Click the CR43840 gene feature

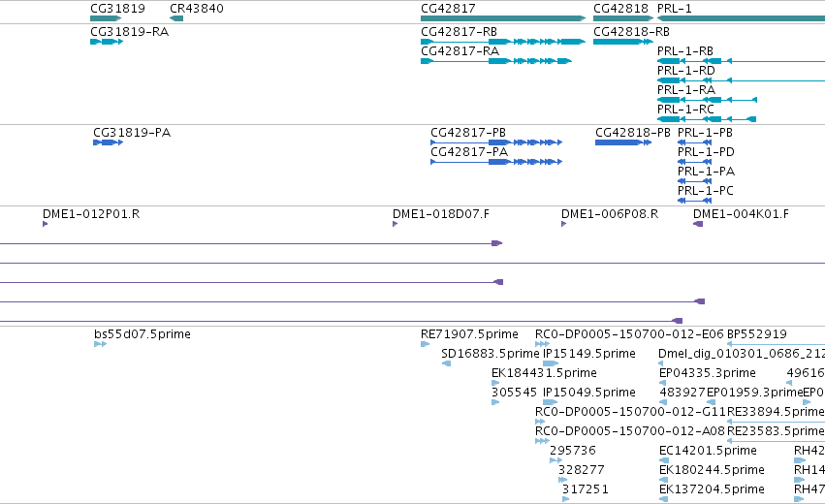click(x=176, y=18)
